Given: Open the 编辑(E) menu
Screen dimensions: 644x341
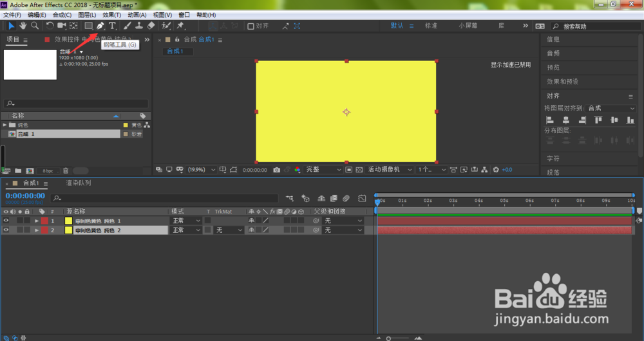Looking at the screenshot, I should 37,15.
